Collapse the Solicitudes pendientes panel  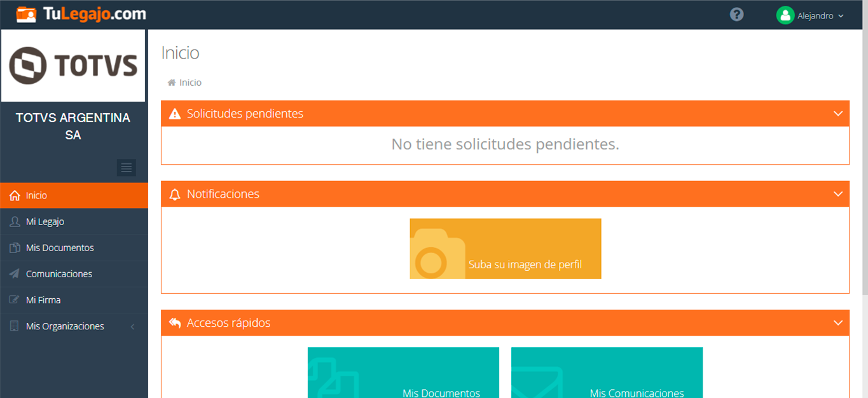(x=837, y=114)
